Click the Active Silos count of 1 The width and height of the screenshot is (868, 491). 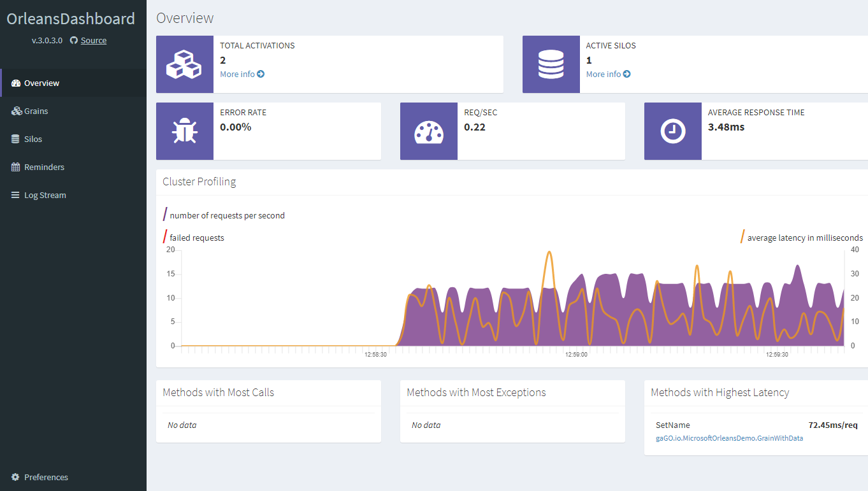(x=589, y=60)
